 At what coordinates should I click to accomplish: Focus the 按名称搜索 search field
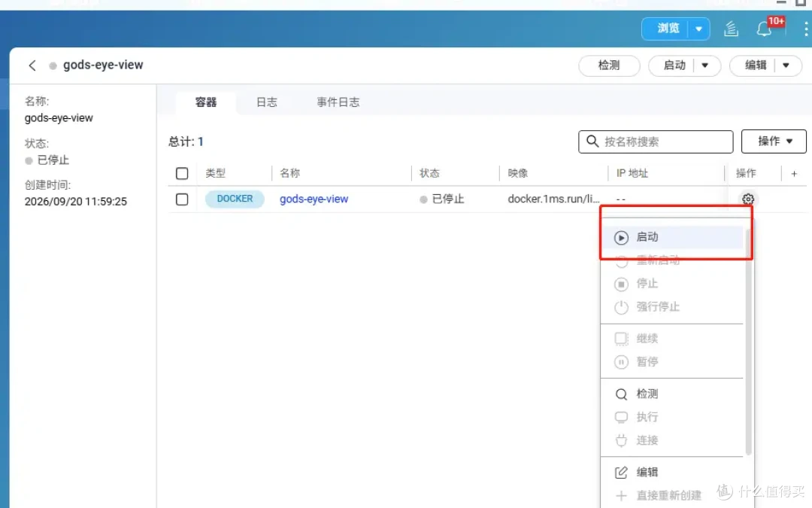[656, 141]
